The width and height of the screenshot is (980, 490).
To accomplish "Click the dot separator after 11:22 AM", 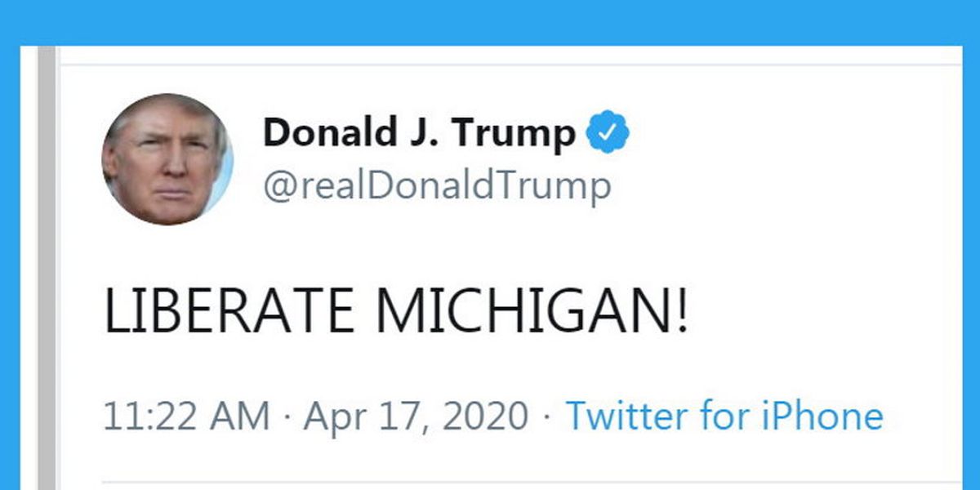I will click(287, 417).
